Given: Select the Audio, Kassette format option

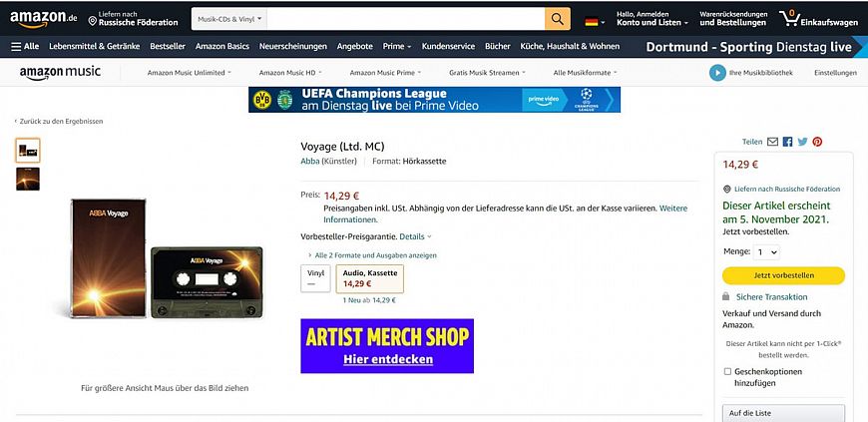Looking at the screenshot, I should click(370, 278).
